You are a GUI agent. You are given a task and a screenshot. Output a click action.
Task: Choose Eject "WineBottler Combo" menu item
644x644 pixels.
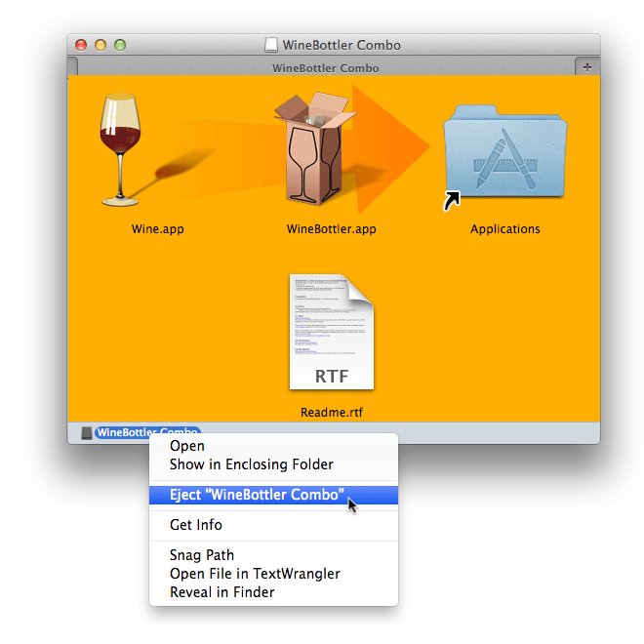tap(273, 495)
